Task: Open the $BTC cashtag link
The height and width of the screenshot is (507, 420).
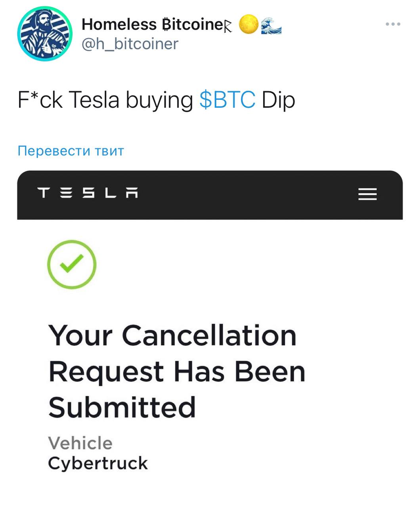Action: click(x=227, y=100)
